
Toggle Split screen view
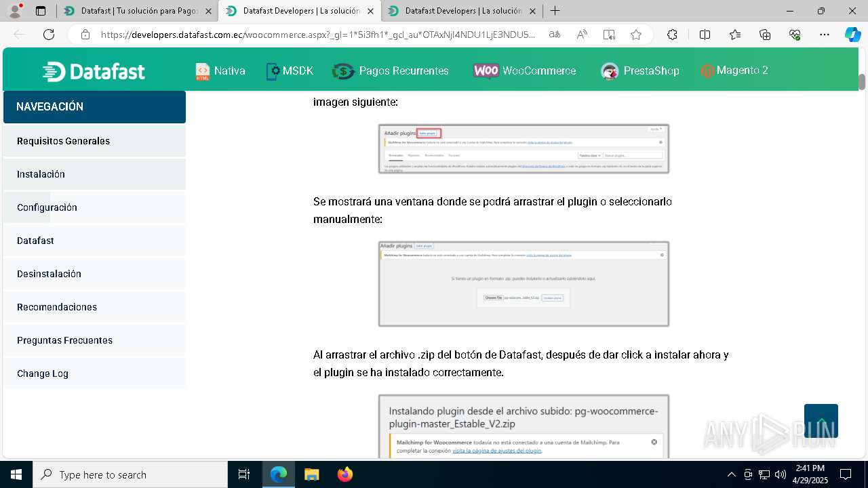click(705, 35)
